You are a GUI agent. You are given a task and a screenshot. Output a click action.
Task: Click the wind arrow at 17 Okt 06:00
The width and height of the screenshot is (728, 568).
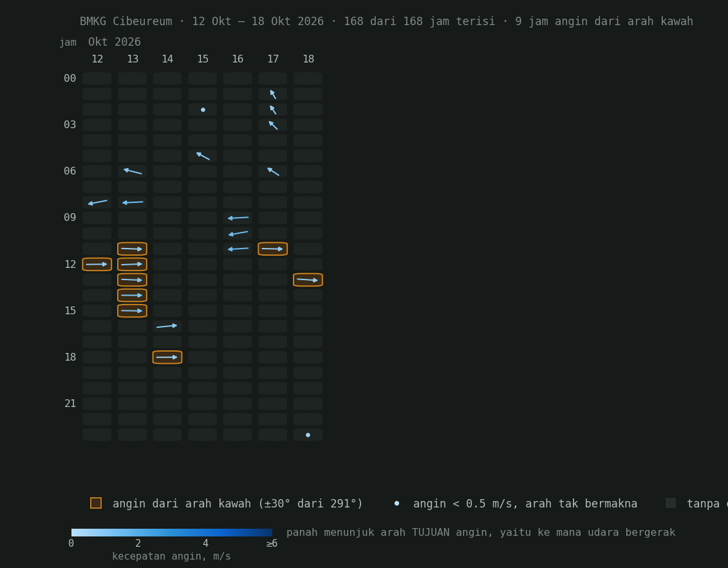tap(273, 171)
